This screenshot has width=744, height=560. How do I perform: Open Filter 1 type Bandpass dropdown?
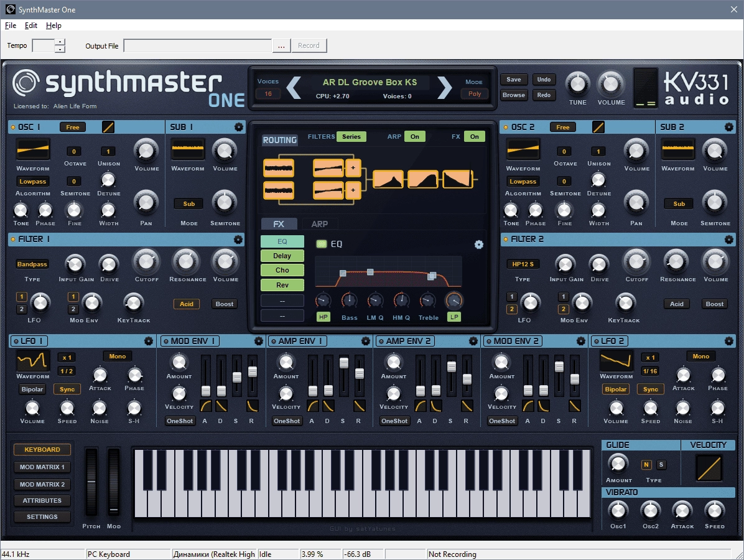(x=32, y=264)
